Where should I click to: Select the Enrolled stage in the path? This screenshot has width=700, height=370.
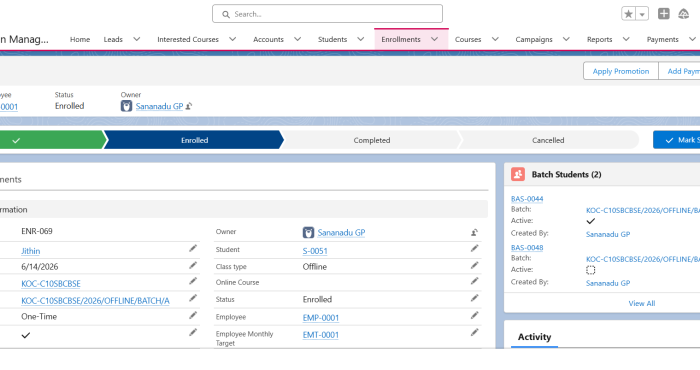click(194, 140)
